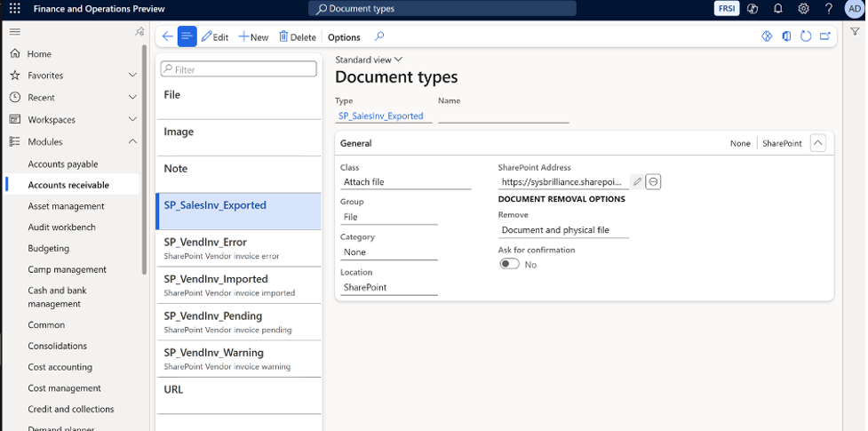868x431 pixels.
Task: Open Accounts receivable module
Action: [68, 185]
